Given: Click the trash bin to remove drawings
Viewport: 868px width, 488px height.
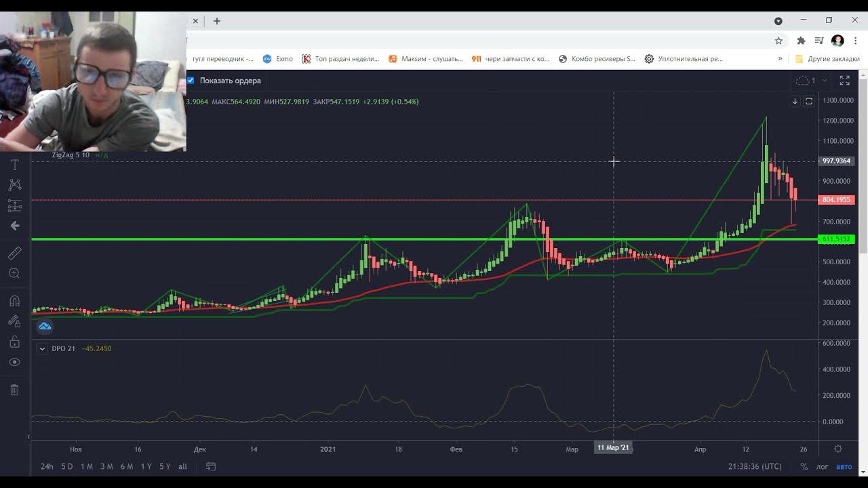Looking at the screenshot, I should click(x=15, y=390).
